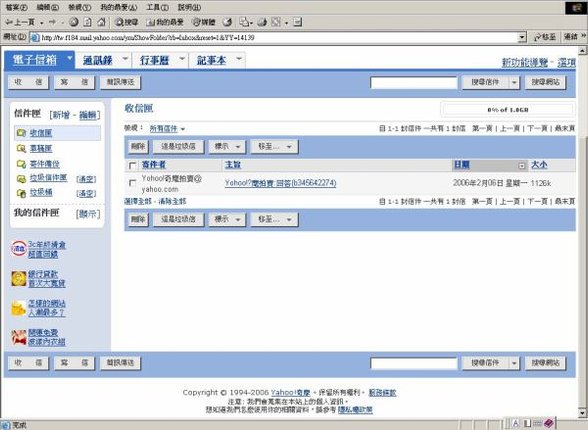
Task: Open the 電子信箱 tab dropdown arrow
Action: [69, 58]
